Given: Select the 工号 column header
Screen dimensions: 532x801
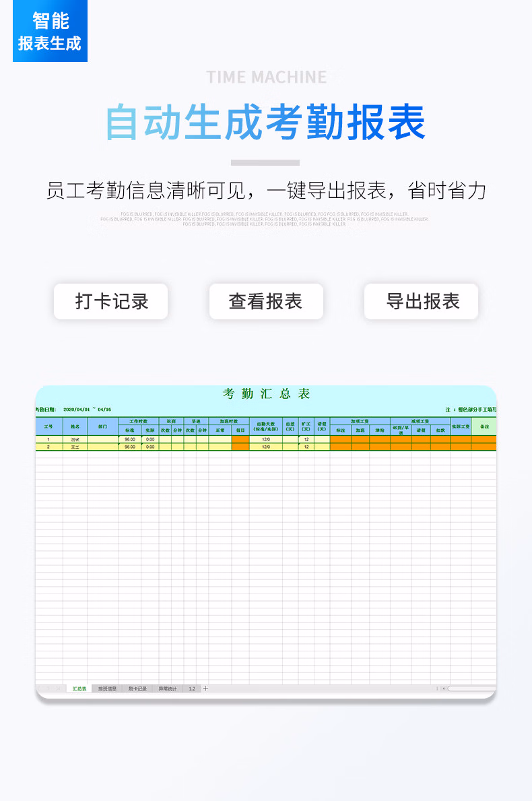Looking at the screenshot, I should pyautogui.click(x=48, y=426).
